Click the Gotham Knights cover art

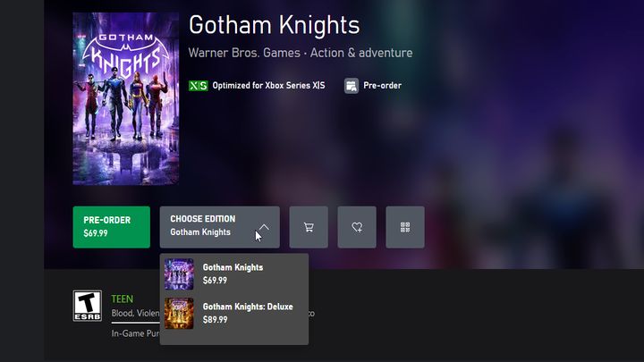coord(125,98)
